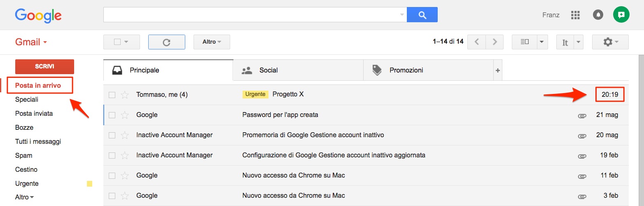Open Speciali folder
644x206 pixels.
coord(27,100)
